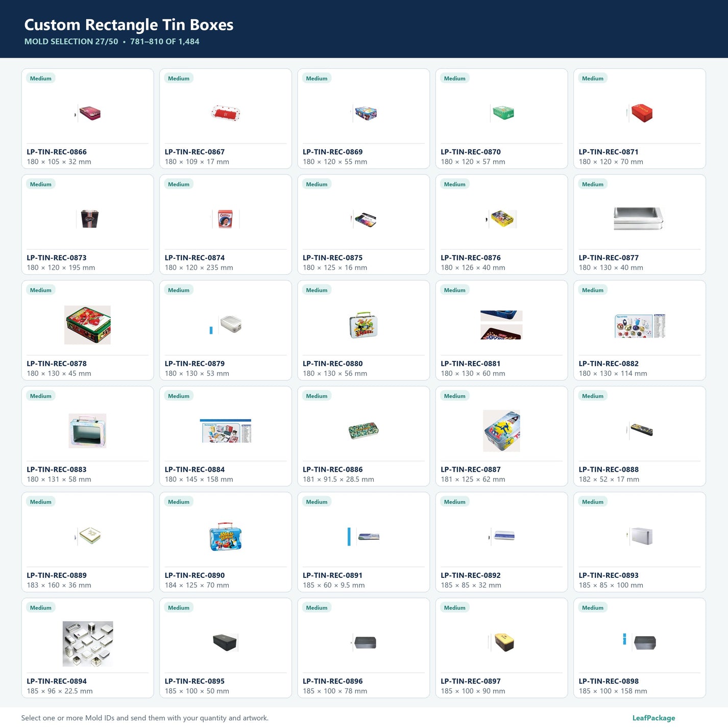View the LP-TIN-REC-0892 tin image
Viewport: 728px width, 728px height.
pyautogui.click(x=502, y=536)
